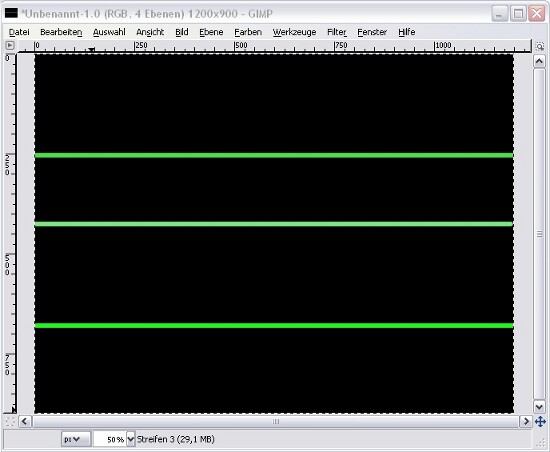
Task: Click the GIMP window icon in title bar
Action: point(11,13)
